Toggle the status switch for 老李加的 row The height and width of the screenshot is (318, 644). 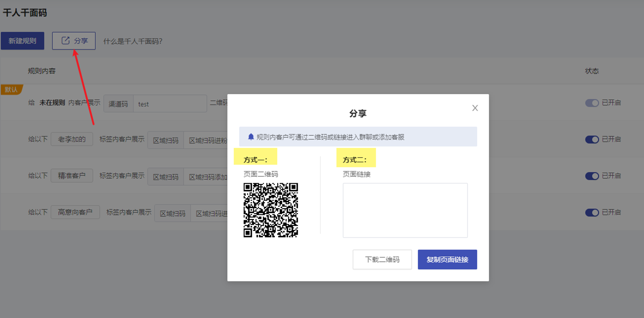pos(592,139)
